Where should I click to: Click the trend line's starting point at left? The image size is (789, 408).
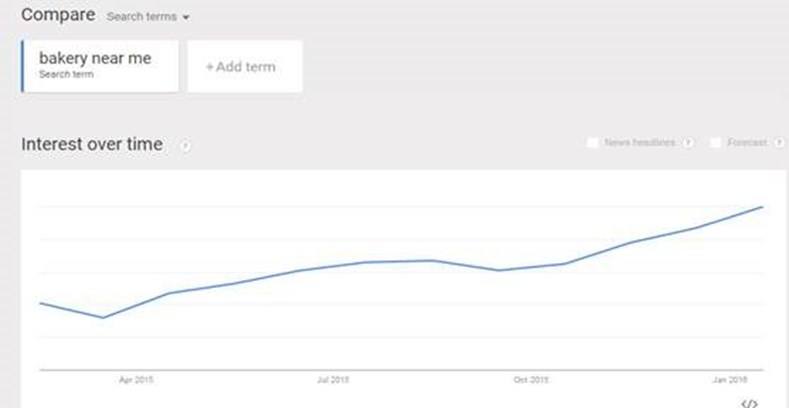pyautogui.click(x=40, y=303)
